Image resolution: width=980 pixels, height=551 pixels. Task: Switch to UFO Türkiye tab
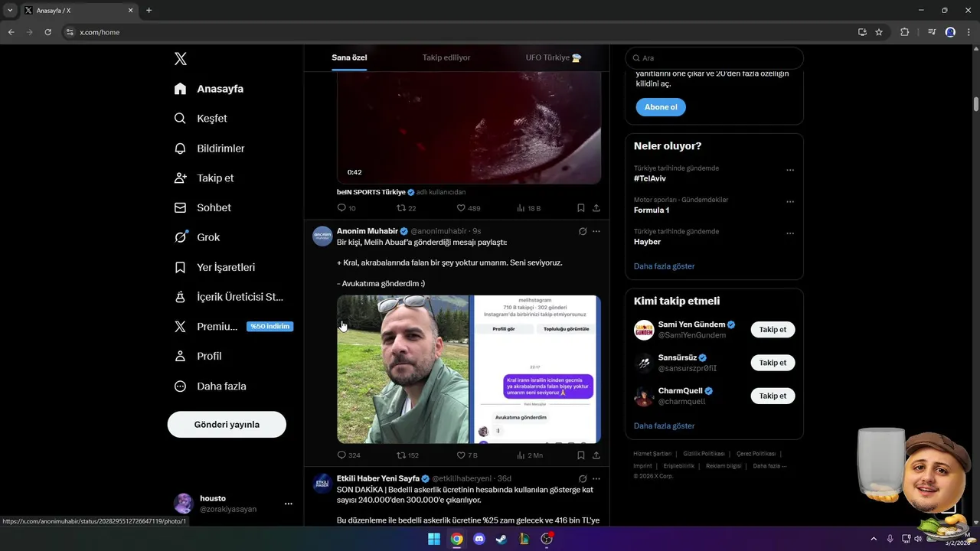pyautogui.click(x=554, y=57)
